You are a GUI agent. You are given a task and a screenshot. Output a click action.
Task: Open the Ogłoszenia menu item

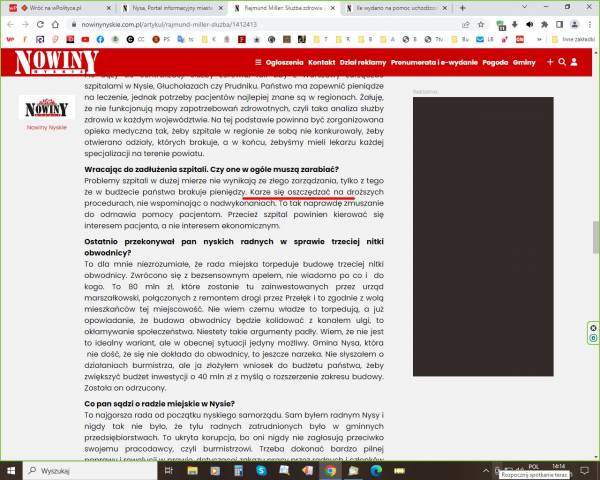284,62
